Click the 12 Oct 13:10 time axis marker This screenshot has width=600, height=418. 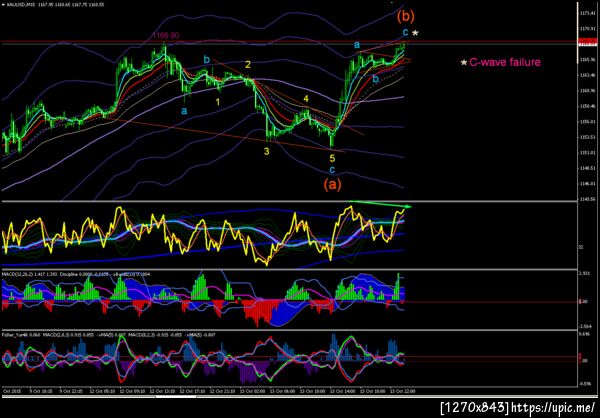[x=158, y=392]
